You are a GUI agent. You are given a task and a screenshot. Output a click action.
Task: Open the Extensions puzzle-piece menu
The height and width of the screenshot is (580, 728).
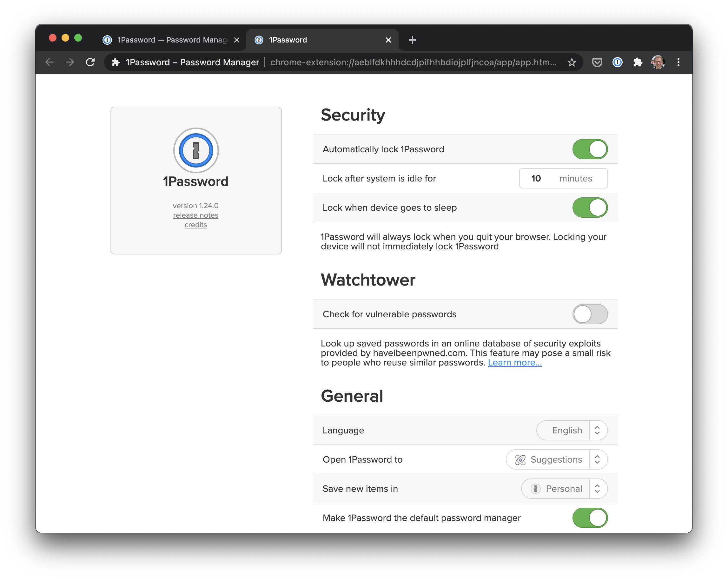638,62
